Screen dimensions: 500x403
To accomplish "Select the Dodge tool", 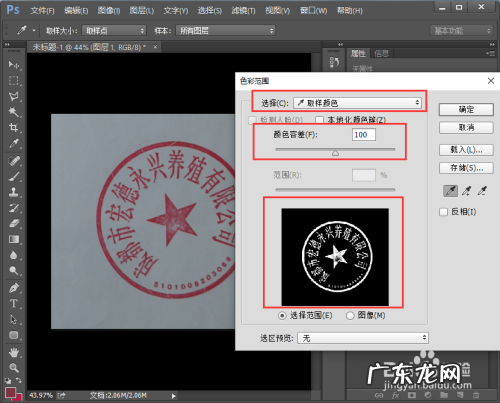I will [14, 270].
